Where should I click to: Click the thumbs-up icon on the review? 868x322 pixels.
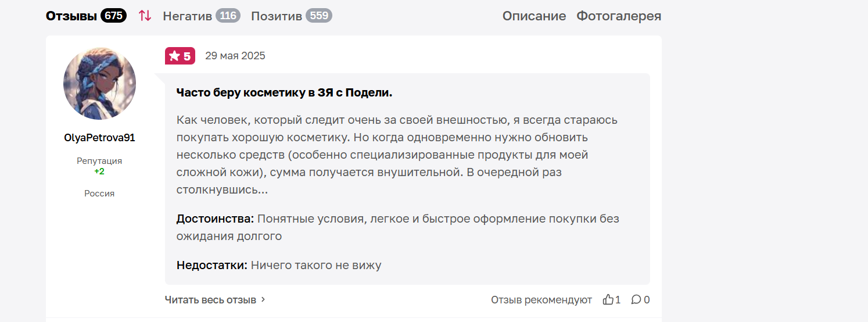pos(608,300)
